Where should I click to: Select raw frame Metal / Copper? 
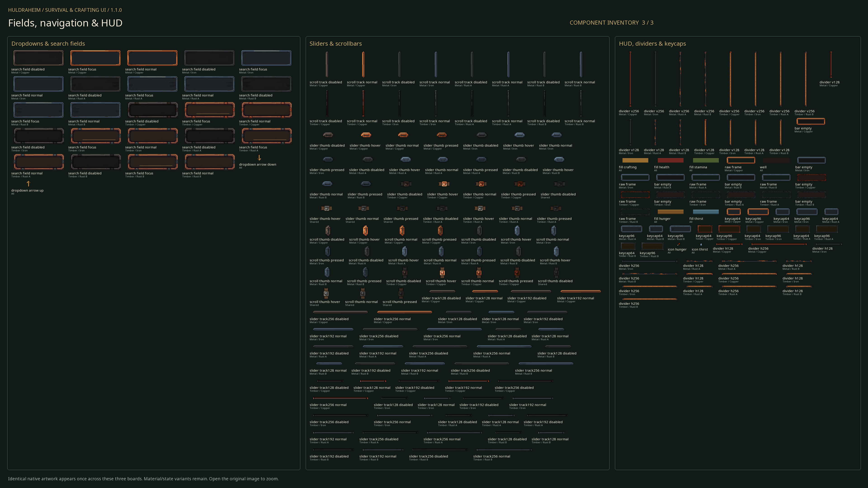(741, 160)
